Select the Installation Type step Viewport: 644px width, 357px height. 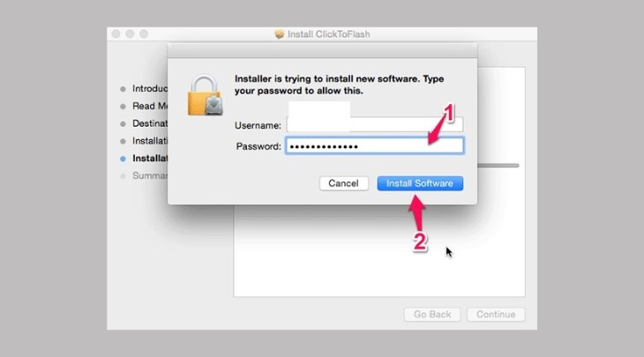tap(149, 141)
